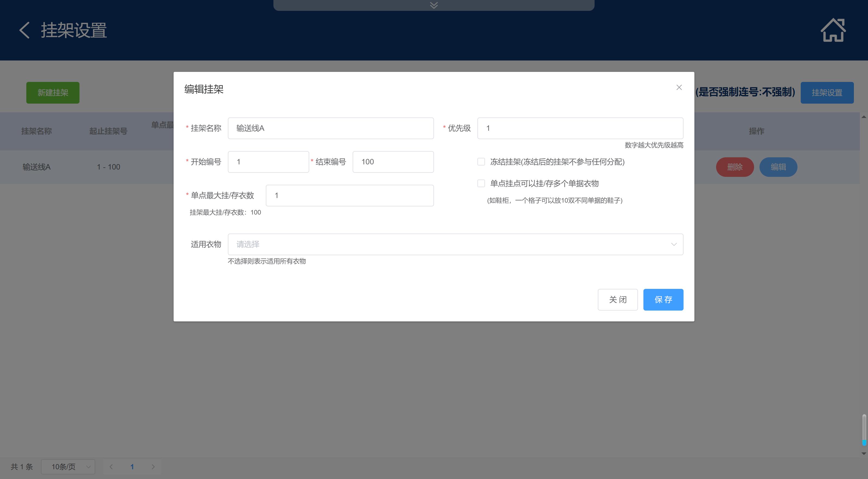Click the next page arrow in pagination
This screenshot has height=479, width=868.
[153, 467]
